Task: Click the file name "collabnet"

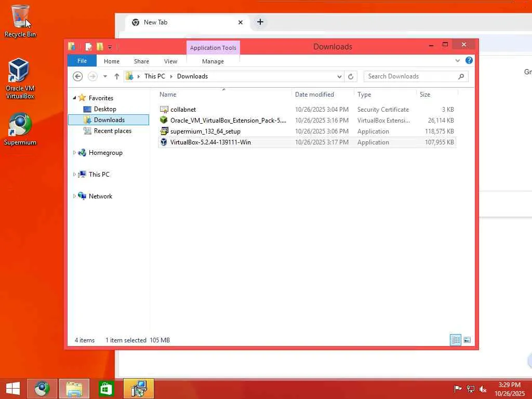Action: [x=183, y=110]
